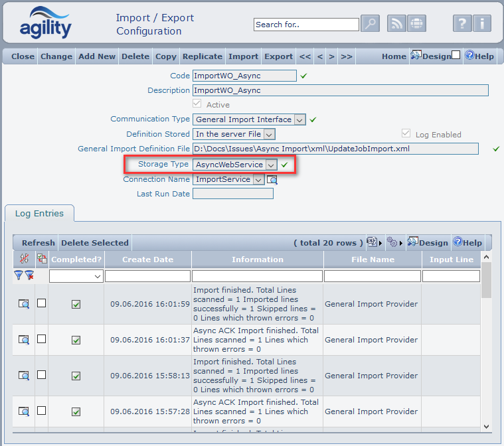This screenshot has width=504, height=446.
Task: Click the globe icon in header
Action: pos(416,23)
